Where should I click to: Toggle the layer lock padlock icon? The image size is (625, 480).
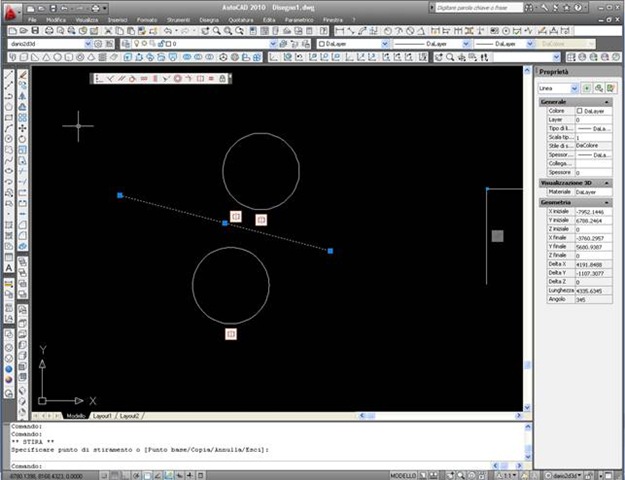(x=161, y=44)
